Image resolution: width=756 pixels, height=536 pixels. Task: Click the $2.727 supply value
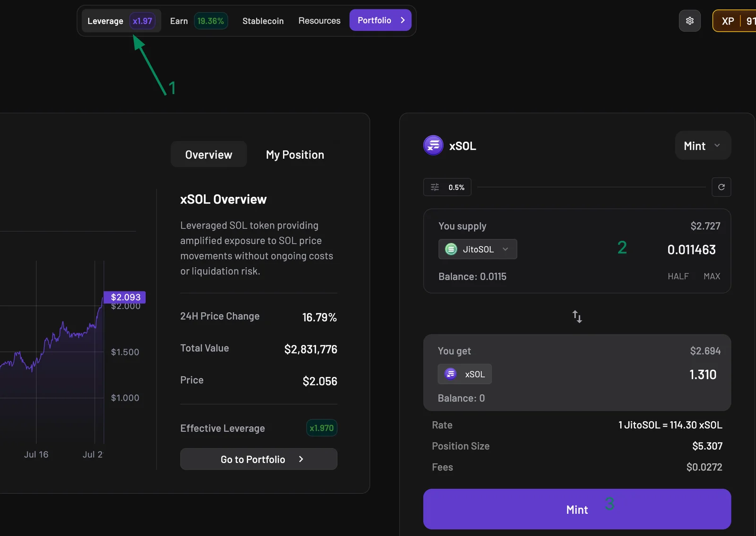[x=705, y=226]
